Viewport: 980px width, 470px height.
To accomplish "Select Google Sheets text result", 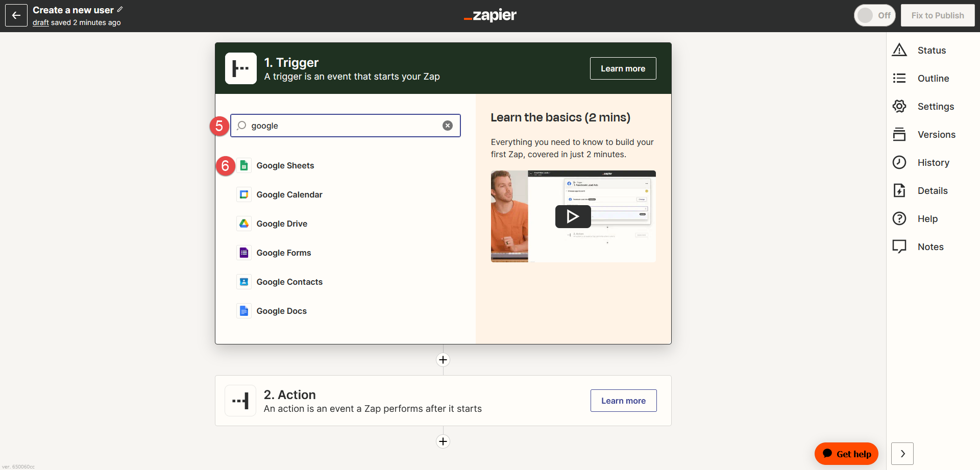I will tap(285, 165).
